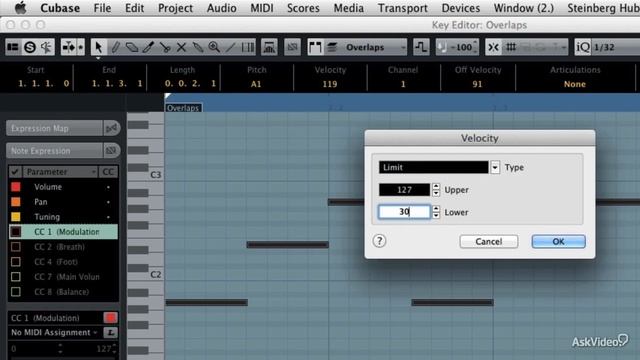Select the Split scissors tool

pyautogui.click(x=165, y=47)
